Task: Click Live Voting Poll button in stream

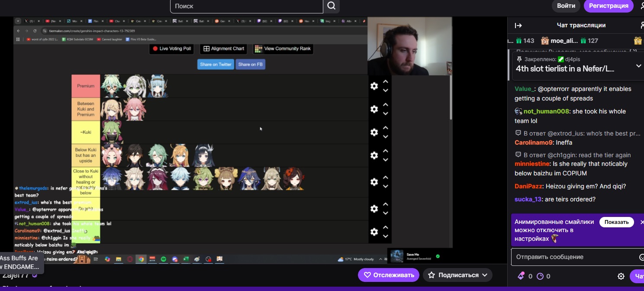Action: click(171, 48)
